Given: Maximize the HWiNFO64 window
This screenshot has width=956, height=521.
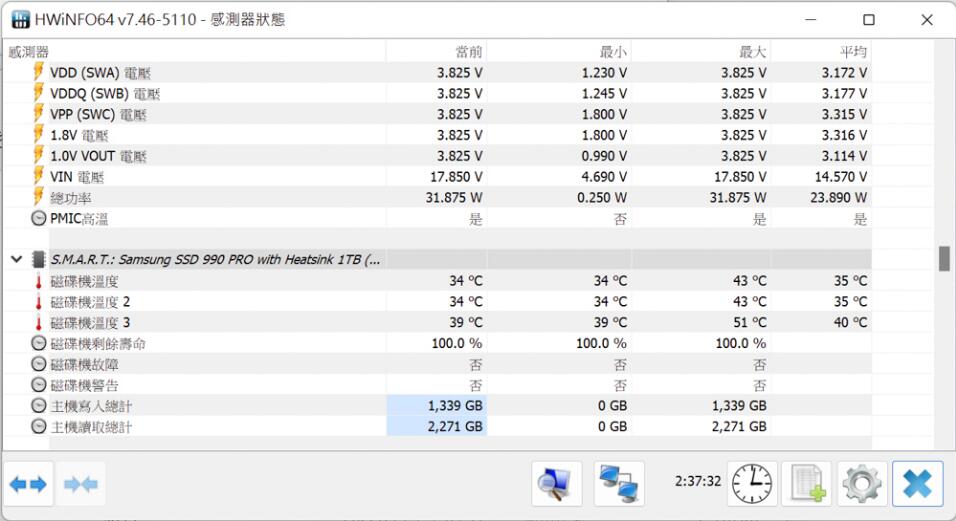Looking at the screenshot, I should click(x=869, y=19).
